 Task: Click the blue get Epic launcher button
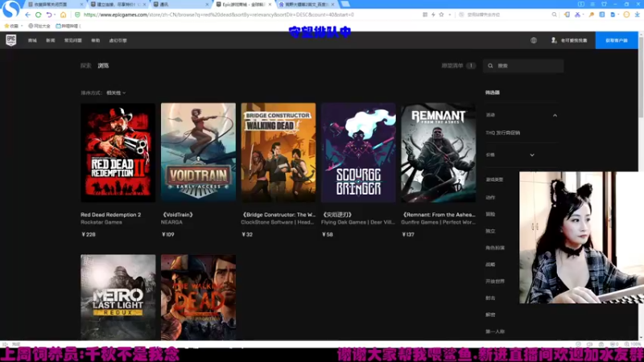click(x=617, y=40)
